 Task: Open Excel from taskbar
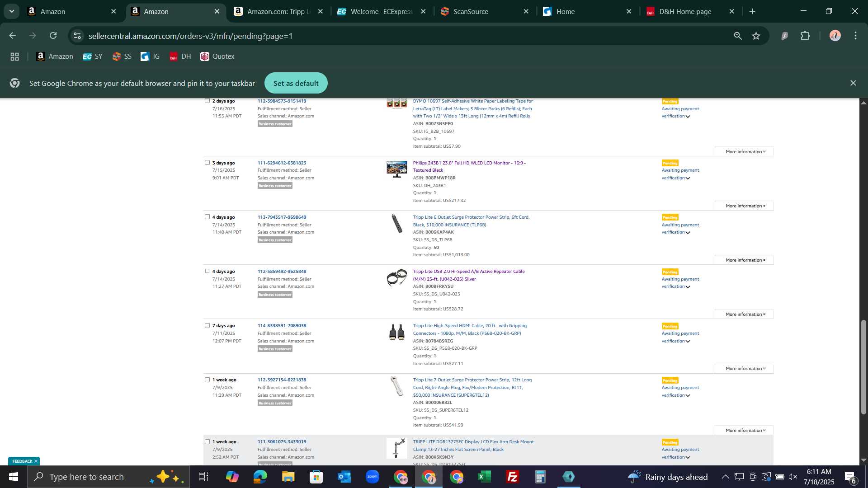click(x=484, y=477)
